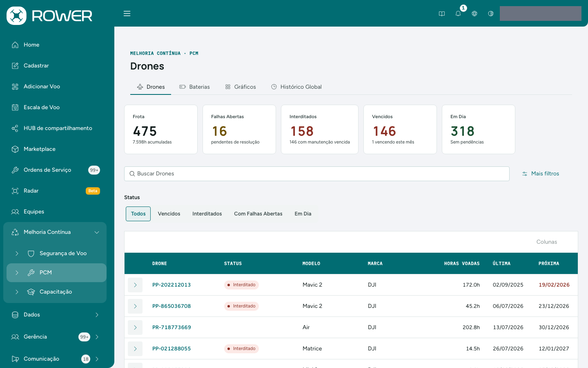
Task: Expand row PP-021288055
Action: click(135, 349)
